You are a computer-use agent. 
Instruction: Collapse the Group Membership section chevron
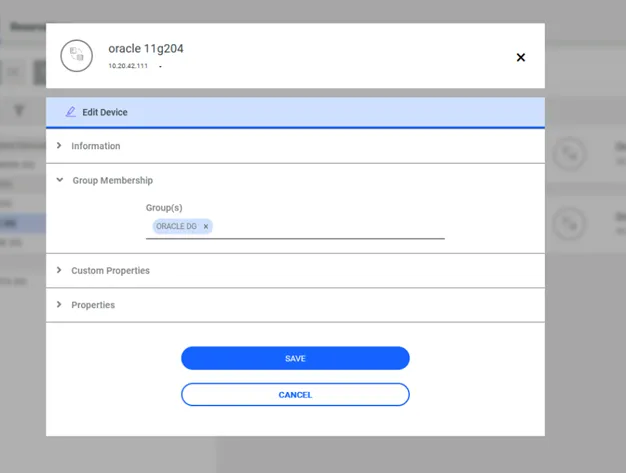coord(60,180)
